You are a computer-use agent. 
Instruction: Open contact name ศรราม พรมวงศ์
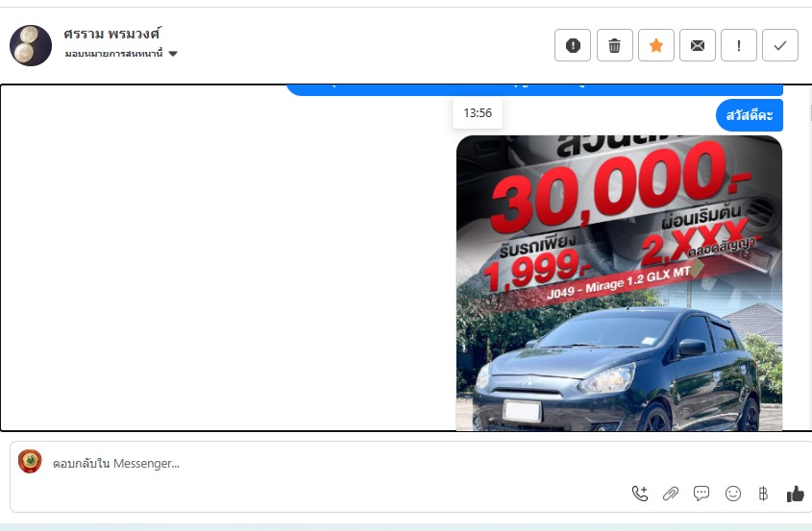coord(111,35)
